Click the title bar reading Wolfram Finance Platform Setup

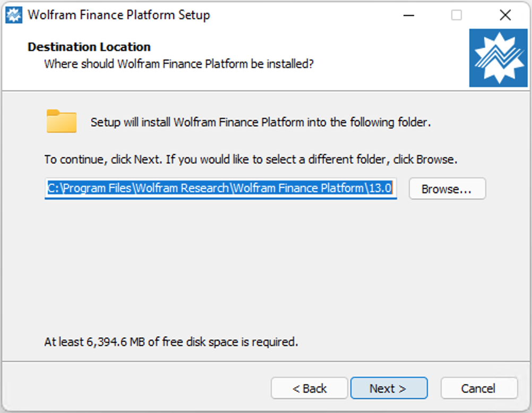pyautogui.click(x=118, y=15)
